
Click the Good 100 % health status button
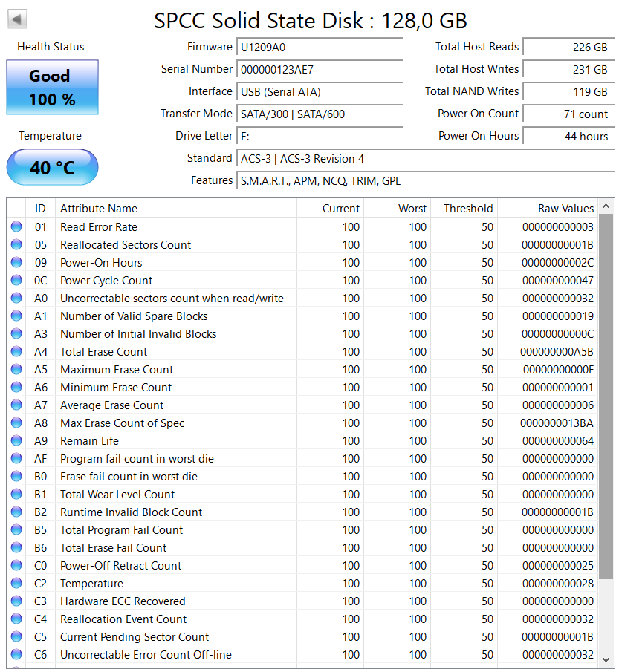click(x=52, y=88)
